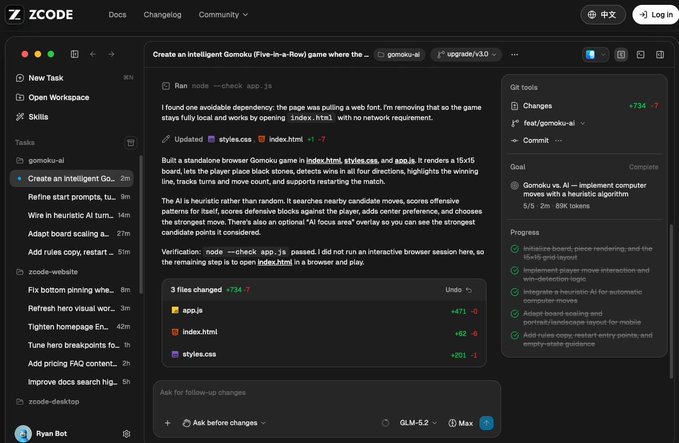Select the Tune hero breakpoints task

[x=71, y=345]
